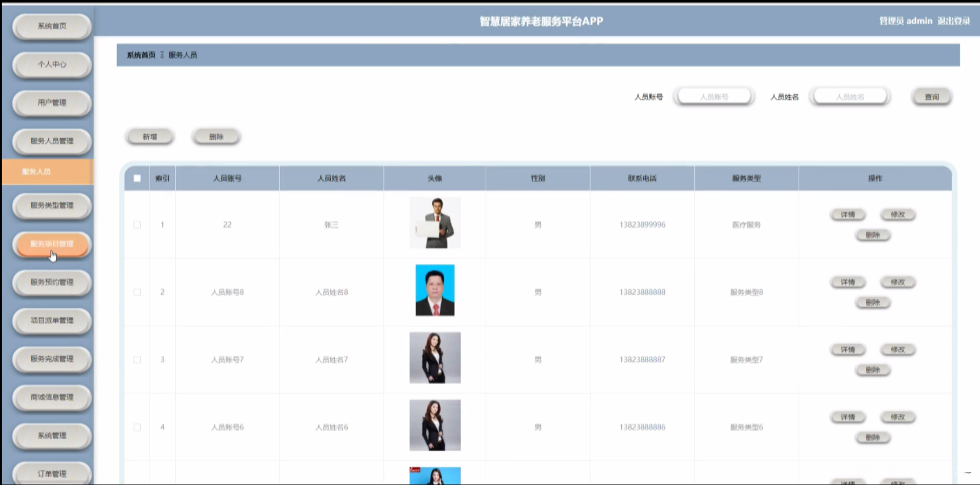Click account cell 22 in the first row
Viewport: 980px width, 485px height.
227,225
